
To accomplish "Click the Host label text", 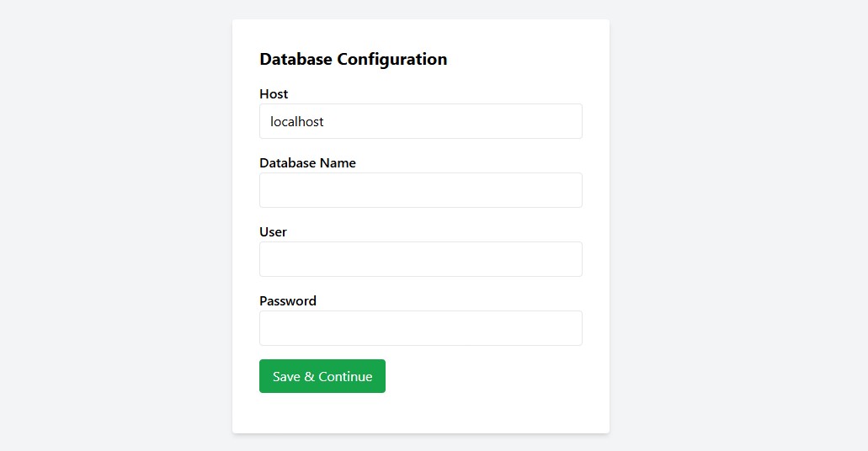I will click(x=274, y=94).
